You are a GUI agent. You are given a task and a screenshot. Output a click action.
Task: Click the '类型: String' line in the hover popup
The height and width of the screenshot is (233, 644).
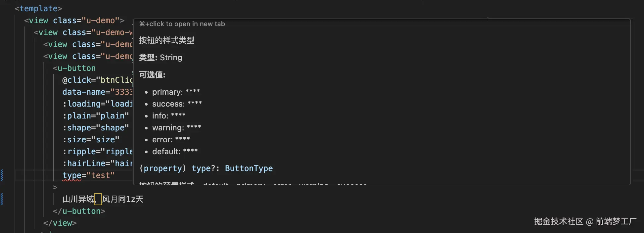161,57
